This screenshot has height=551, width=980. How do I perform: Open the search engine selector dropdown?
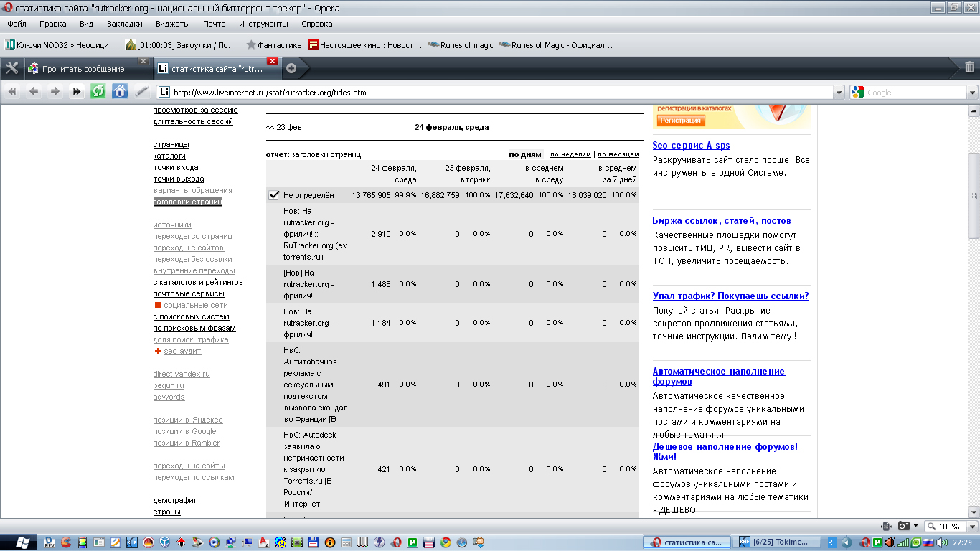(x=972, y=93)
